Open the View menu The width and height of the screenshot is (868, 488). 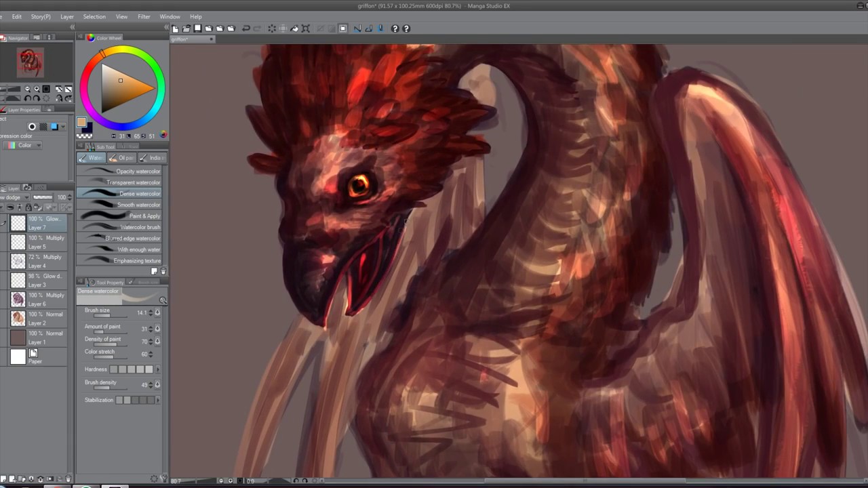[x=121, y=16]
